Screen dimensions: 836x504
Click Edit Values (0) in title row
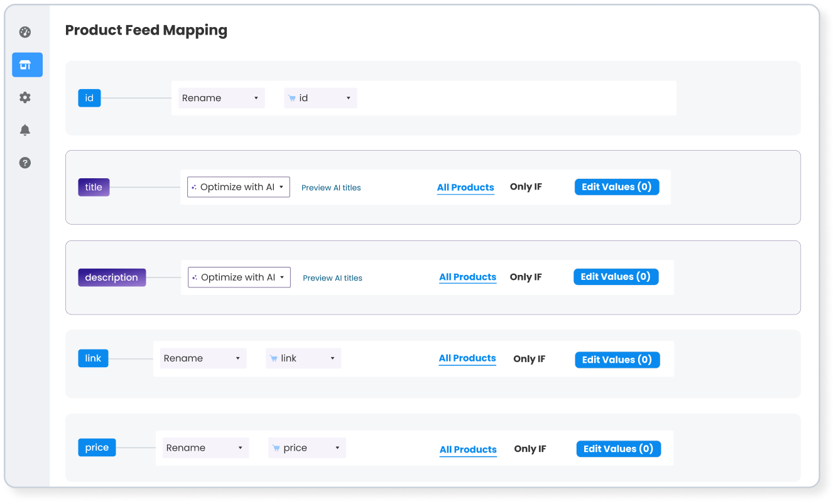(616, 187)
